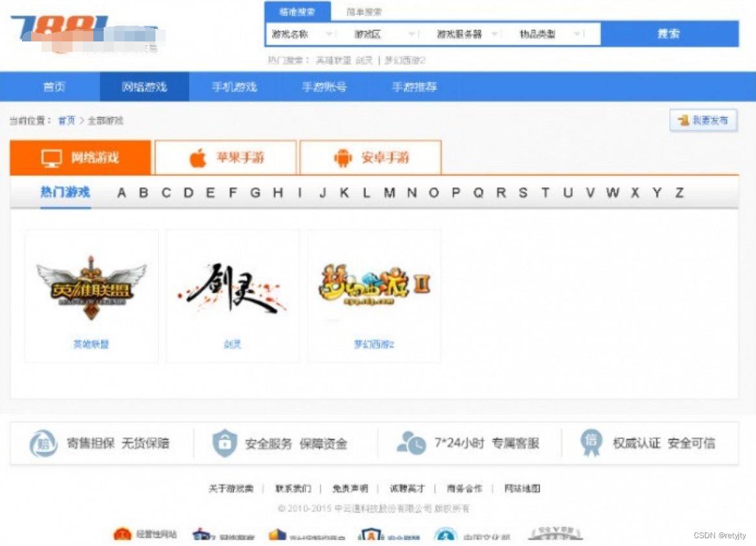Screen dimensions: 756x546
Task: Filter games by letter M
Action: (389, 193)
